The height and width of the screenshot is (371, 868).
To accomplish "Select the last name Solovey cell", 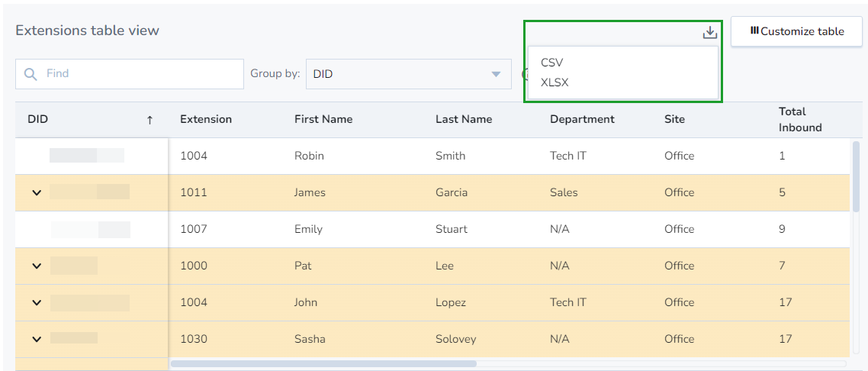I will tap(455, 339).
